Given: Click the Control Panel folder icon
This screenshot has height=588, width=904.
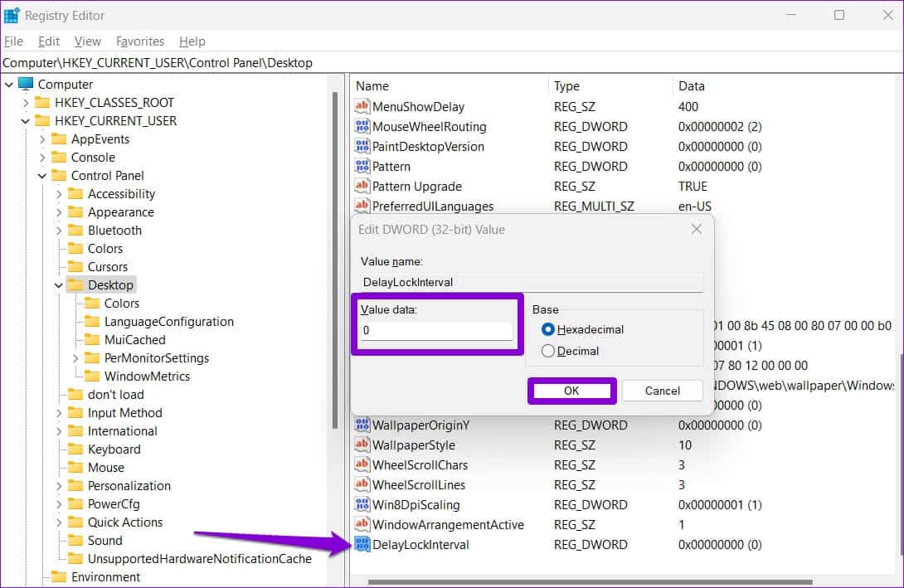Looking at the screenshot, I should [59, 175].
